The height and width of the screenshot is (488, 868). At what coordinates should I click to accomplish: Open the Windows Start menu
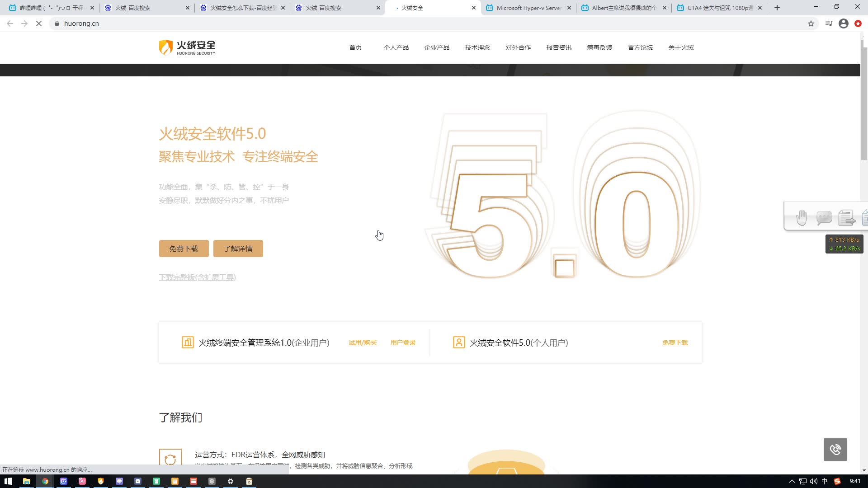[8, 481]
